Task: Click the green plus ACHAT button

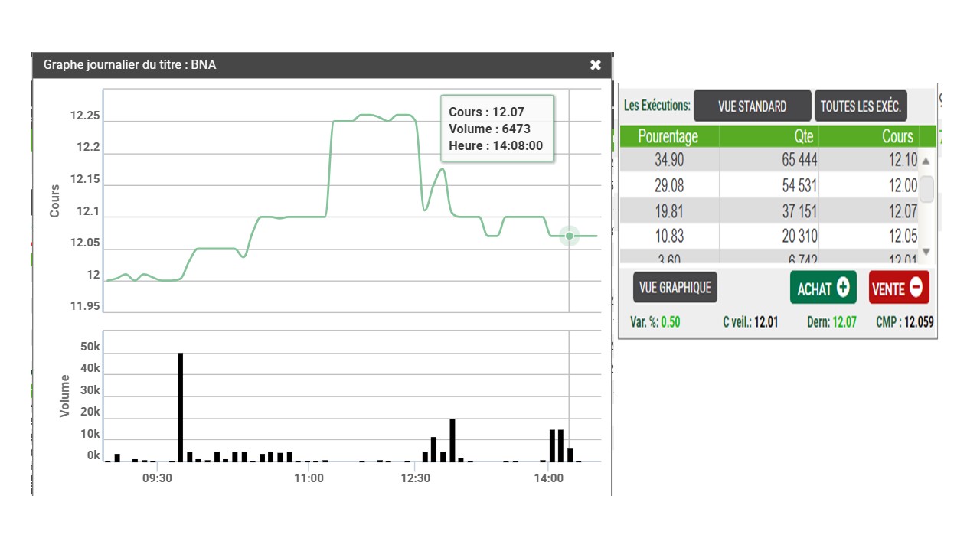Action: tap(823, 288)
